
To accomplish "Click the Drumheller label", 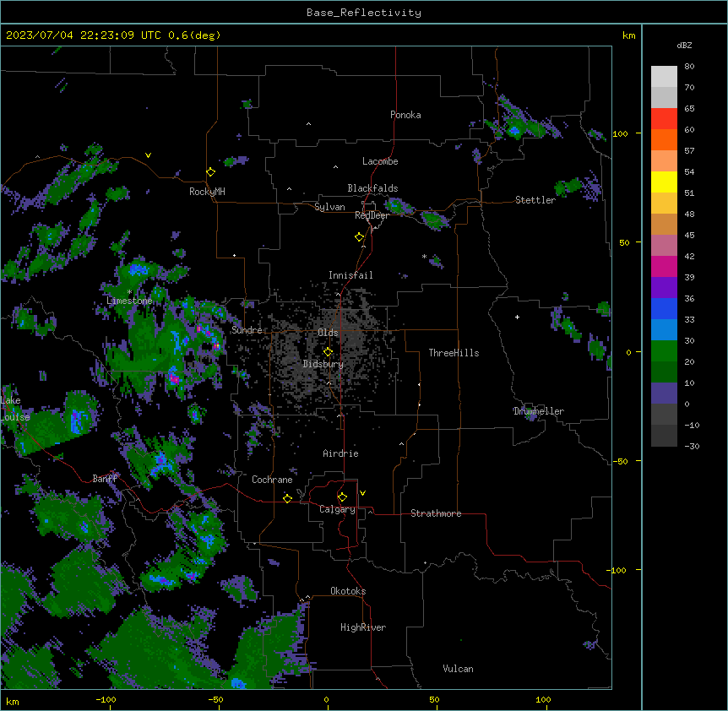I will pyautogui.click(x=539, y=411).
